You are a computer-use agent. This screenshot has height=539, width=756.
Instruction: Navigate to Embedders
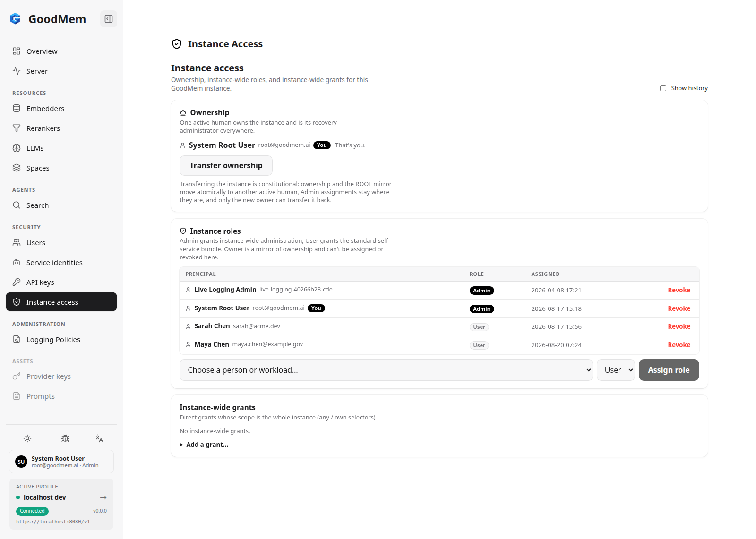click(x=61, y=108)
